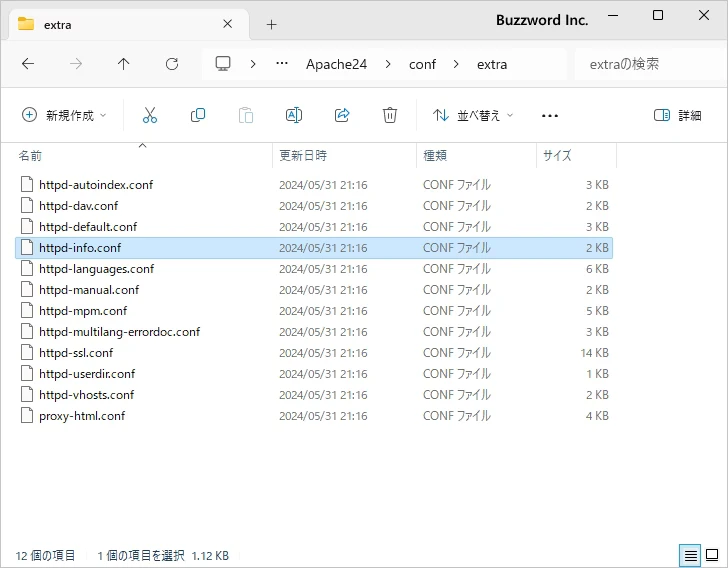Navigate to Apache24 in breadcrumb
This screenshot has width=728, height=568.
point(336,64)
